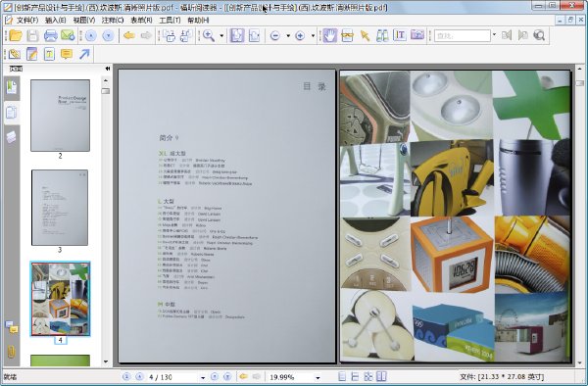Open the magnifier tool dropdown arrow

(221, 35)
